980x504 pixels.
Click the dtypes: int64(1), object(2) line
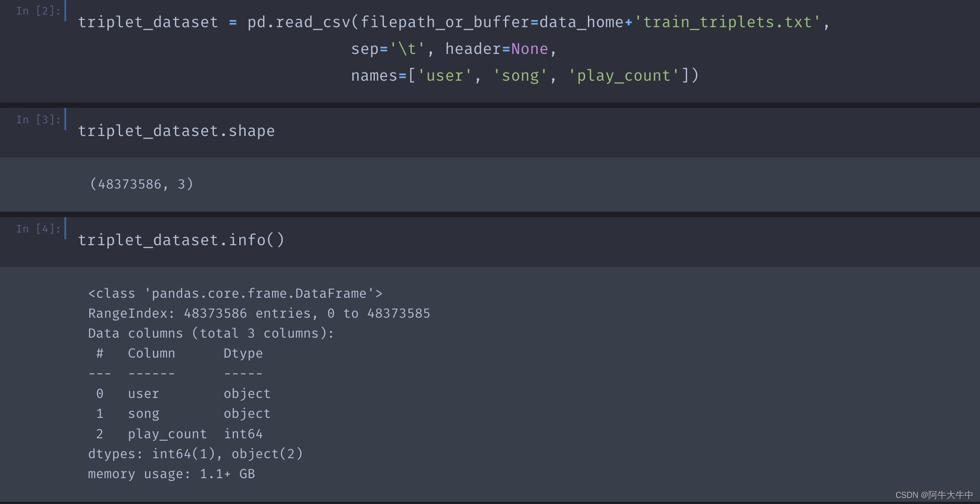coord(195,454)
